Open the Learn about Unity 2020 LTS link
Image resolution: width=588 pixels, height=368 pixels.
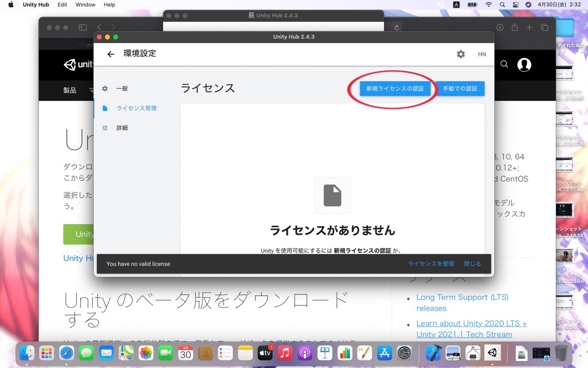(471, 329)
